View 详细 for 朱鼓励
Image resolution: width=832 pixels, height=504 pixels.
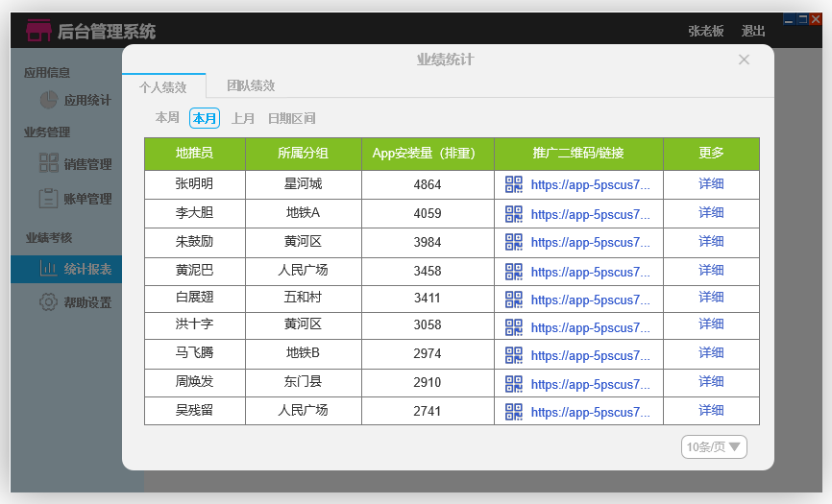point(711,241)
